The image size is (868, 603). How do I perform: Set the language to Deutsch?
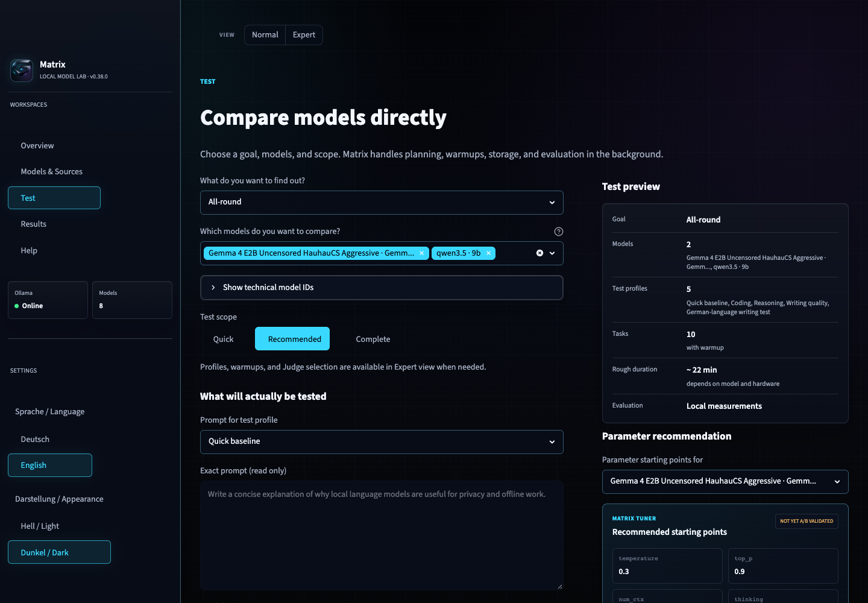pyautogui.click(x=35, y=439)
